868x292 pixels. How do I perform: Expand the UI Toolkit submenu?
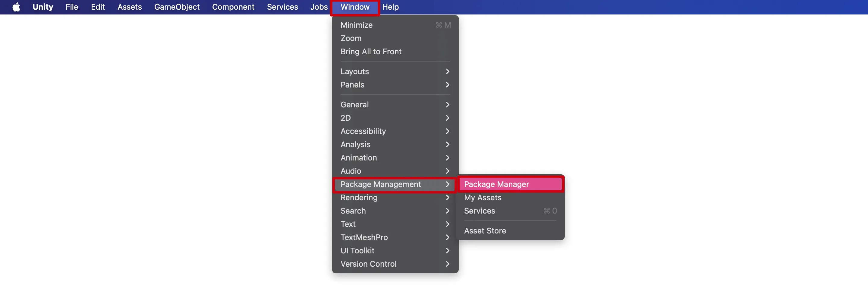(395, 251)
